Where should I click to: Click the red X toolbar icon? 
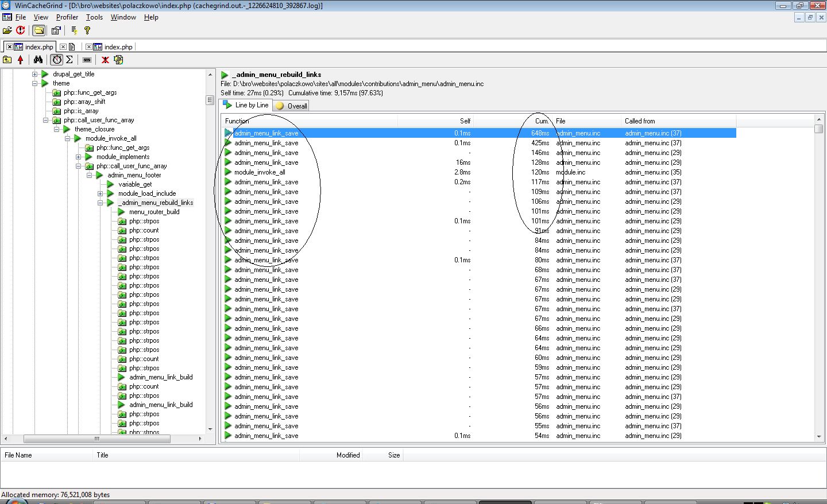pyautogui.click(x=105, y=60)
